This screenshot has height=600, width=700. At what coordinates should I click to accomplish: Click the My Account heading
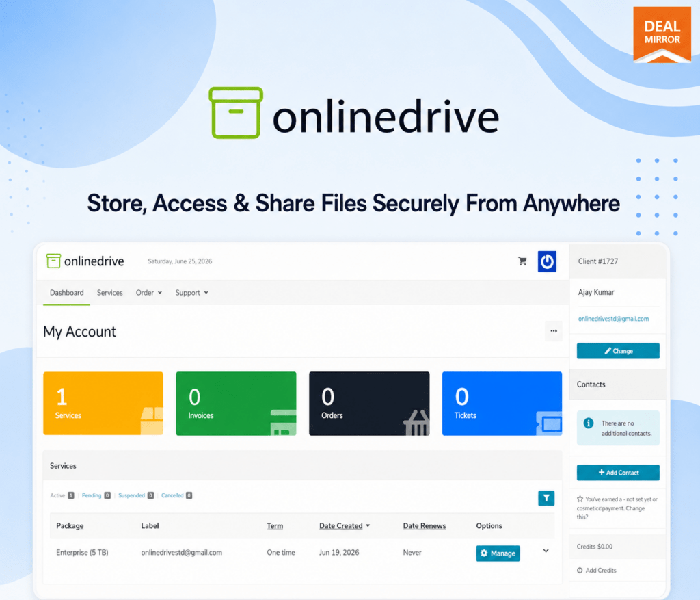coord(79,332)
